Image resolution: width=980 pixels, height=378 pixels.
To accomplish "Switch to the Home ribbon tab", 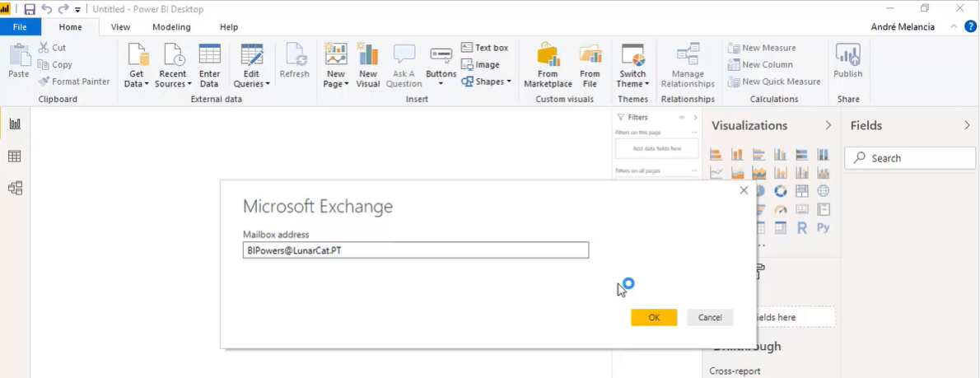I will (x=70, y=27).
